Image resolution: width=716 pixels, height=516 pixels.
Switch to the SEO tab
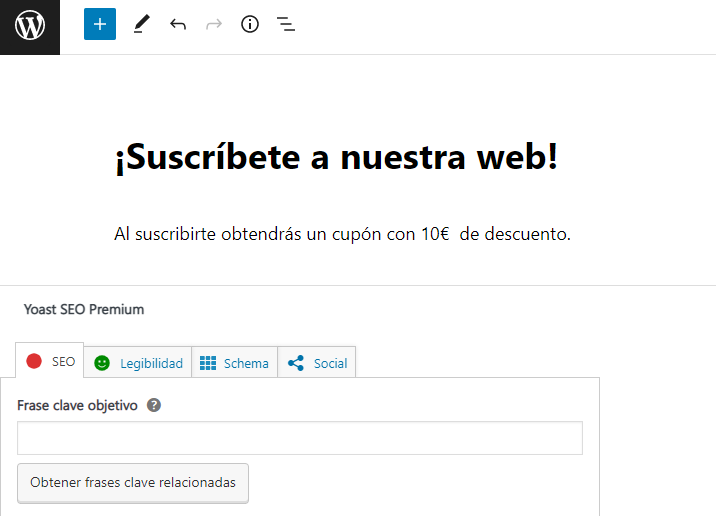pos(63,362)
